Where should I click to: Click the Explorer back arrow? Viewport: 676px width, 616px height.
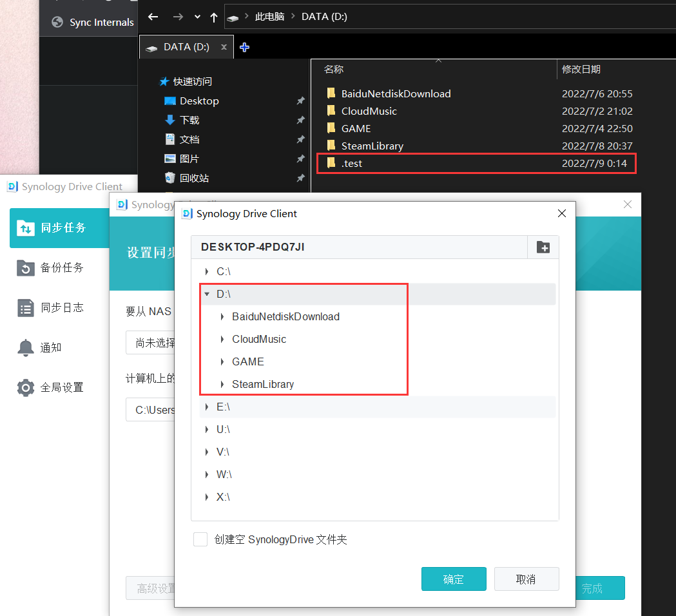pyautogui.click(x=153, y=17)
